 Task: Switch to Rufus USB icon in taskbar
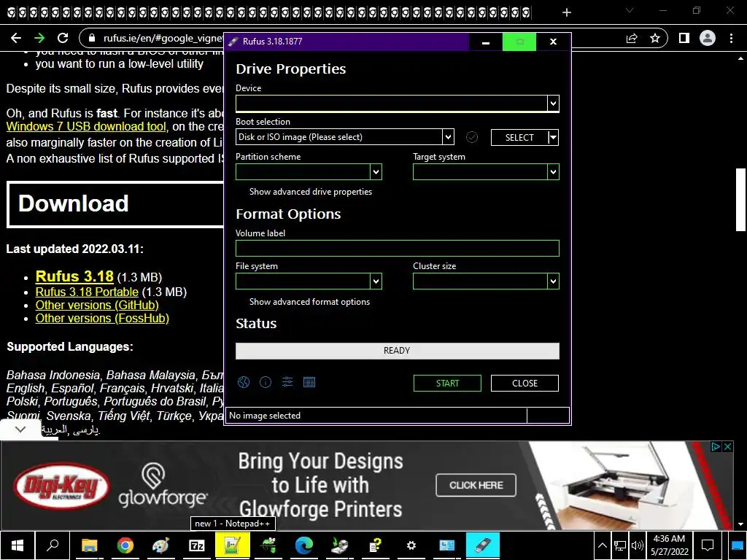point(482,545)
